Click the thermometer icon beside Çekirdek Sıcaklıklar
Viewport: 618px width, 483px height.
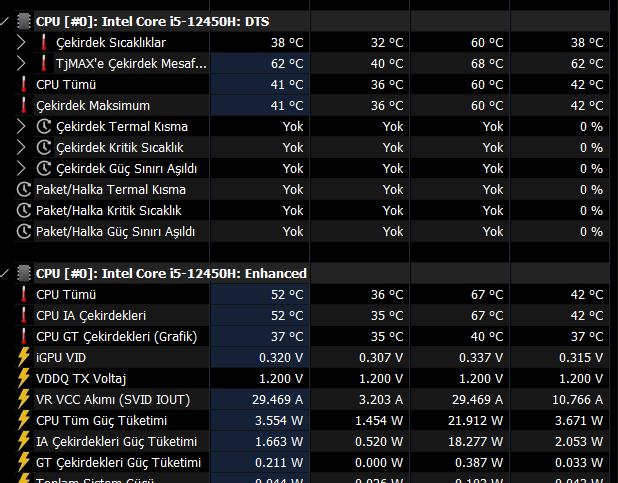[x=44, y=43]
